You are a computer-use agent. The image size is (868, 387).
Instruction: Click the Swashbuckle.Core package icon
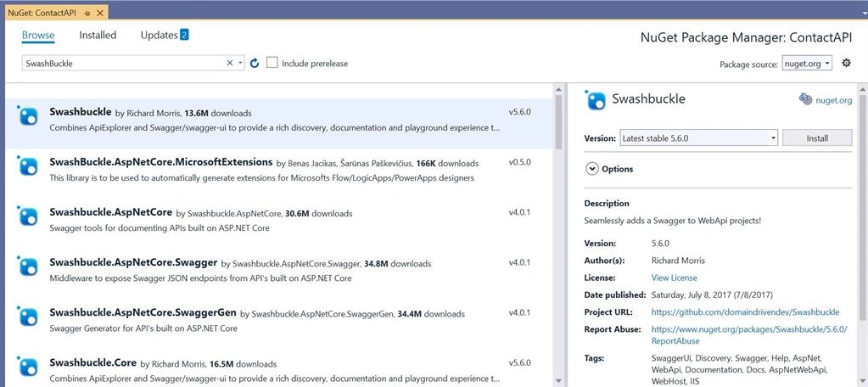(28, 367)
